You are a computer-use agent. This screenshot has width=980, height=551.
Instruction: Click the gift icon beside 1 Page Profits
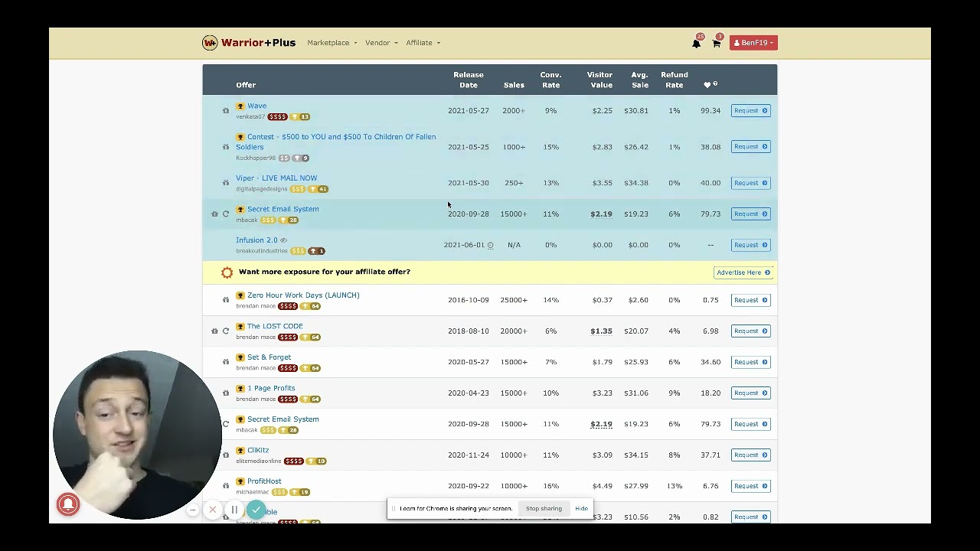click(226, 393)
